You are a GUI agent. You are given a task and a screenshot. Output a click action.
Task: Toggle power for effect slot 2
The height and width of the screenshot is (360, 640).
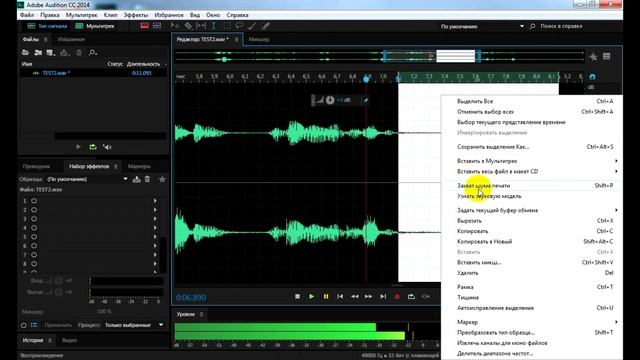tap(34, 210)
